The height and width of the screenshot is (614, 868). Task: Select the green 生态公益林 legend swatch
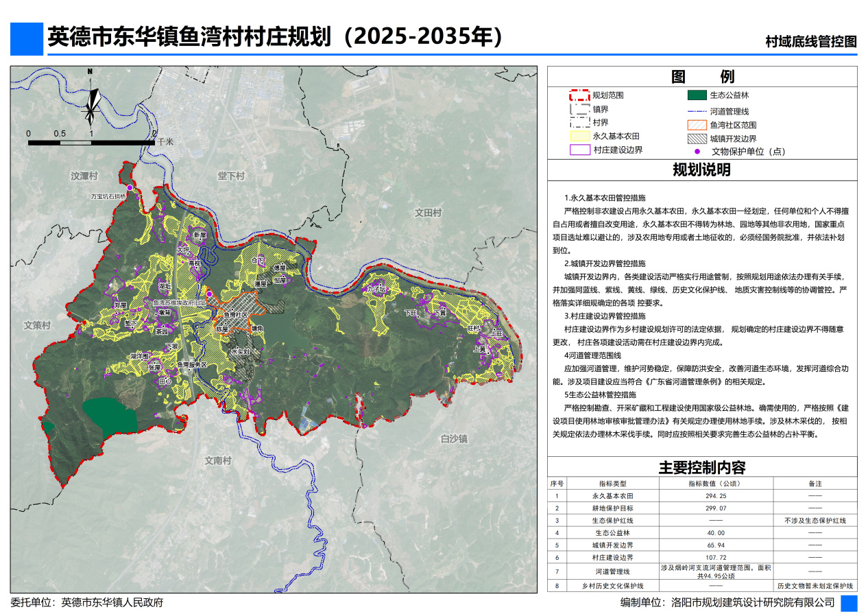pyautogui.click(x=697, y=95)
